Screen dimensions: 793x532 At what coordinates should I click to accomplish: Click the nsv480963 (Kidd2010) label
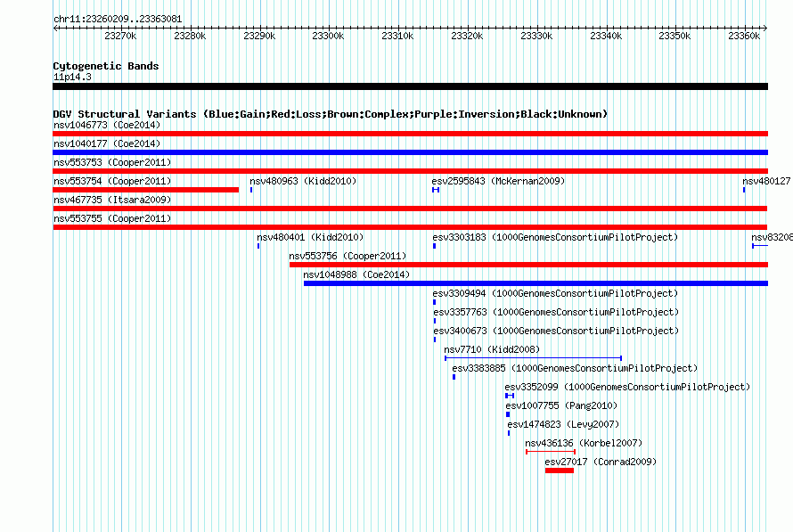(x=303, y=181)
